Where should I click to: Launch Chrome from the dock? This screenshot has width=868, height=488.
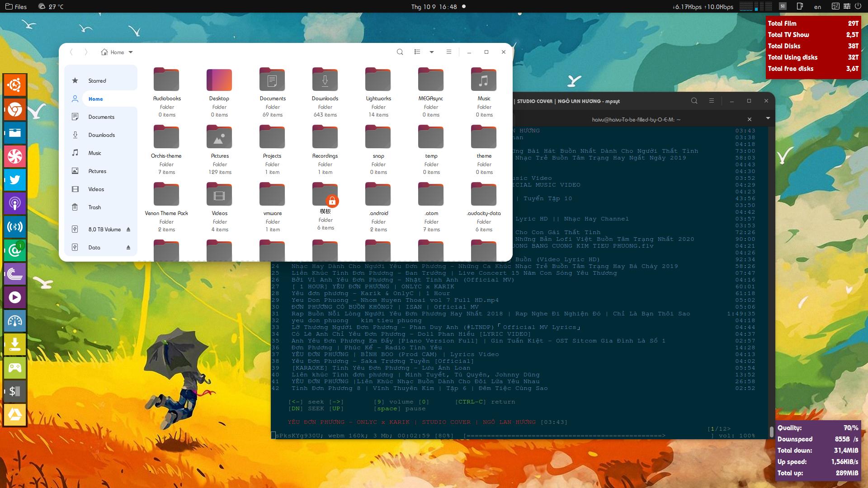[15, 109]
